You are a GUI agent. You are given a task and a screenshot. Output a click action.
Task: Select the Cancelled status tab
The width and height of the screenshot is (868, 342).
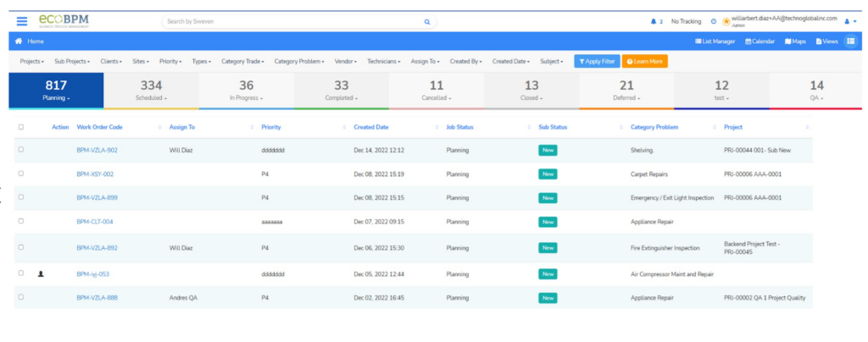[437, 91]
